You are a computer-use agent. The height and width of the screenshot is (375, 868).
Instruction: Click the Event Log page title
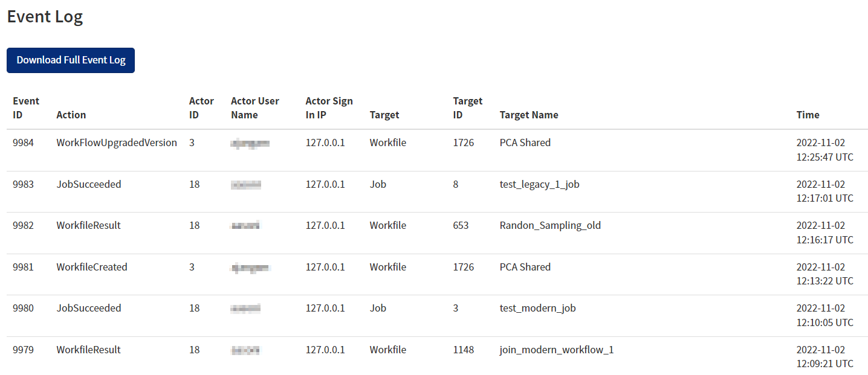click(x=45, y=17)
